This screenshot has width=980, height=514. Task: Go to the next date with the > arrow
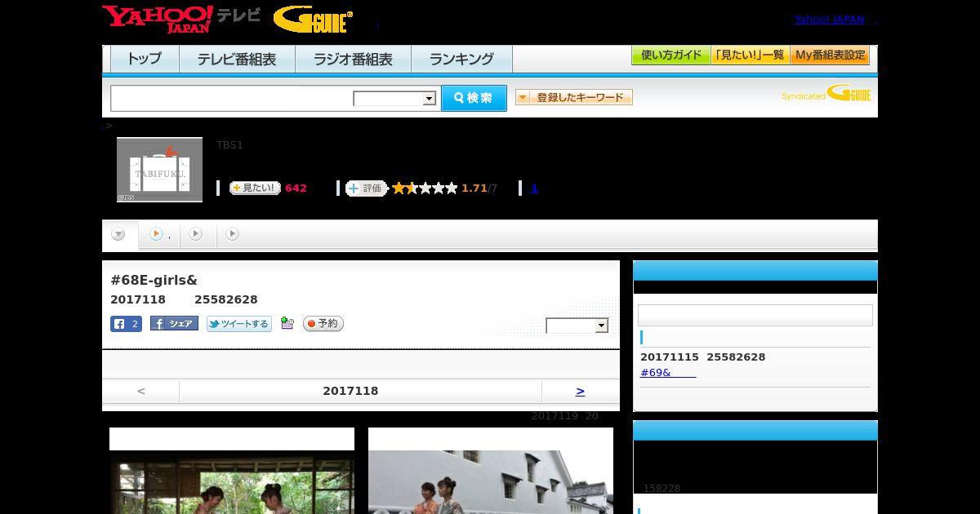click(x=580, y=392)
